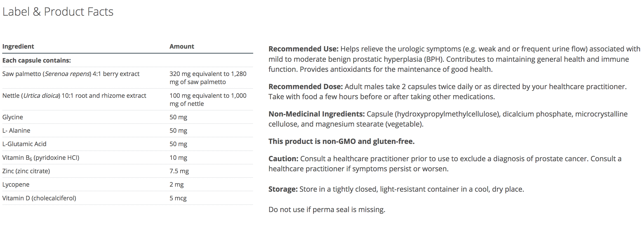Click the 5 mcg vitamin D amount
The image size is (644, 228).
178,198
